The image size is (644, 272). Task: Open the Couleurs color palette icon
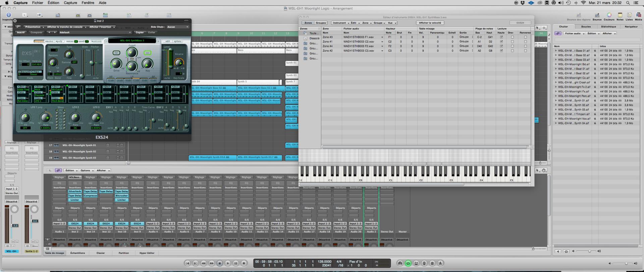point(609,15)
